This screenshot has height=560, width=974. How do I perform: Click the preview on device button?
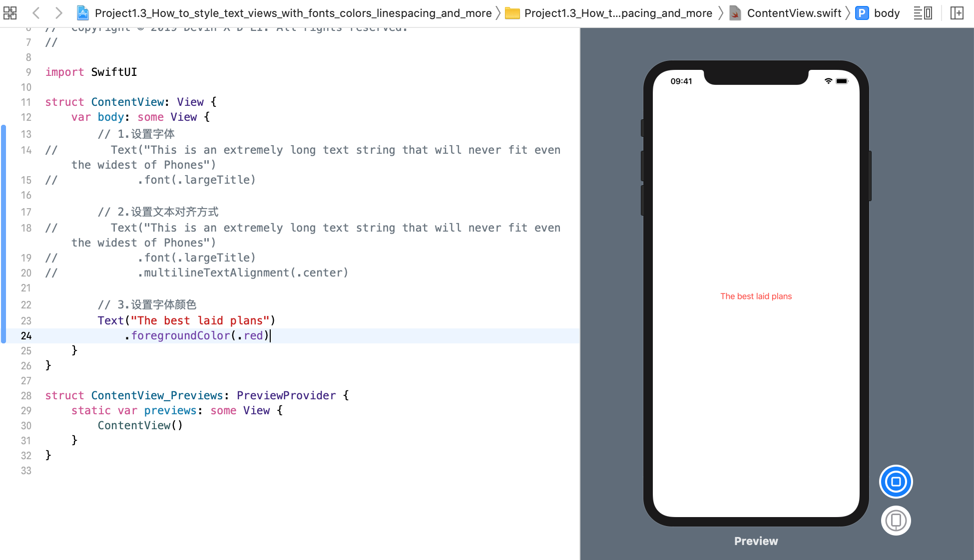pos(896,521)
